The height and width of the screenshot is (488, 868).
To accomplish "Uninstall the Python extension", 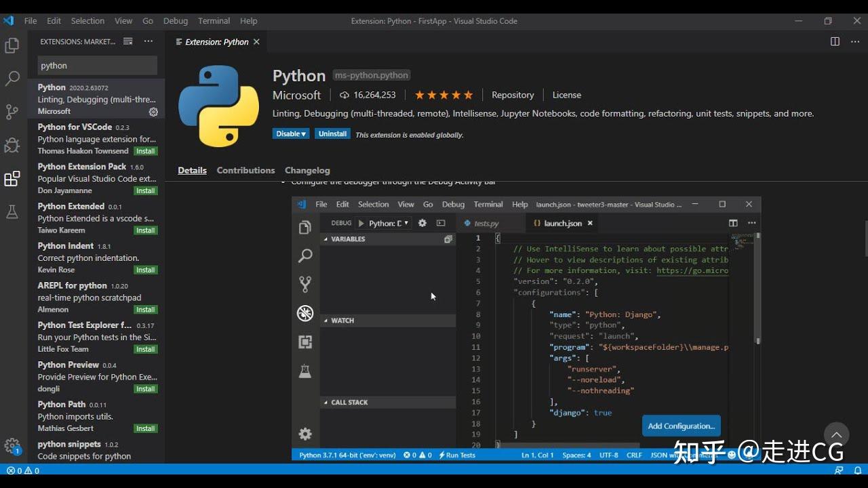I will coord(332,134).
